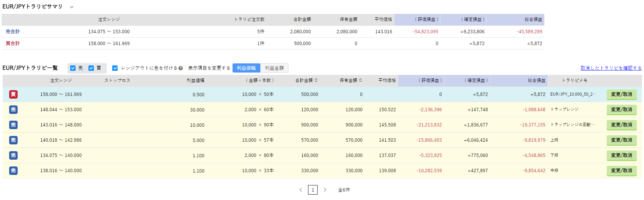Uncheck the 売 filter checkbox

pyautogui.click(x=73, y=68)
